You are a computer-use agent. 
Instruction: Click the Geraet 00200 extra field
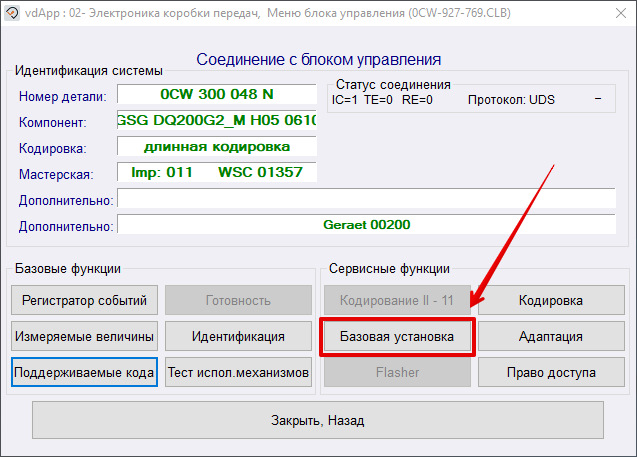(x=366, y=224)
